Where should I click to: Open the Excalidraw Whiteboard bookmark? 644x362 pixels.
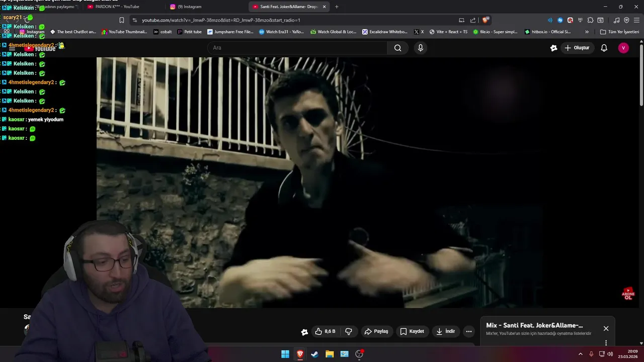(385, 32)
